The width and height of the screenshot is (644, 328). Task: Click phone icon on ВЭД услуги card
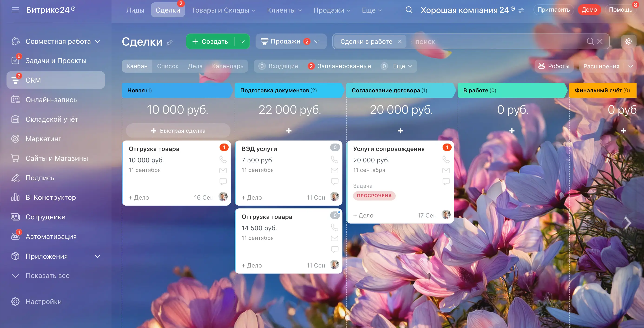tap(334, 159)
